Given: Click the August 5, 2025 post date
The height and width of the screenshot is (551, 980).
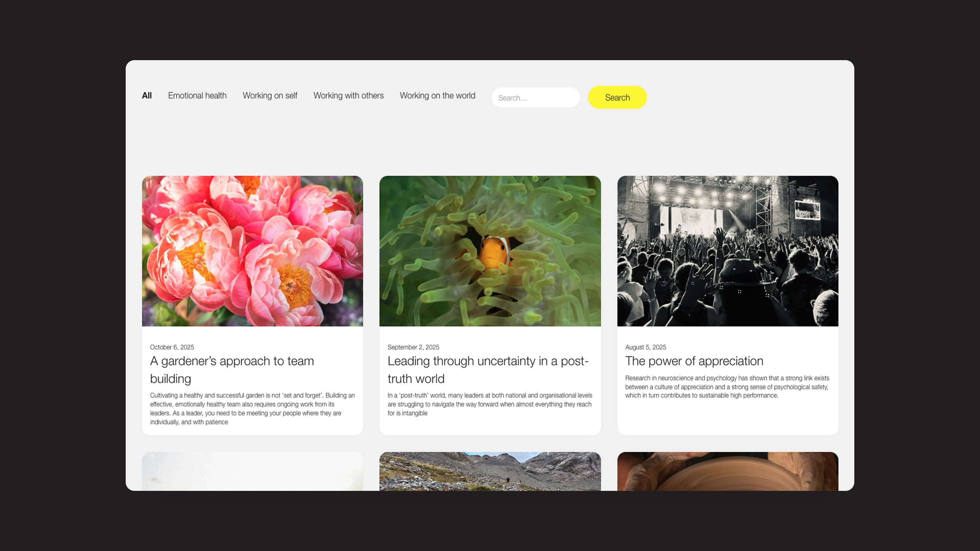Looking at the screenshot, I should [645, 347].
